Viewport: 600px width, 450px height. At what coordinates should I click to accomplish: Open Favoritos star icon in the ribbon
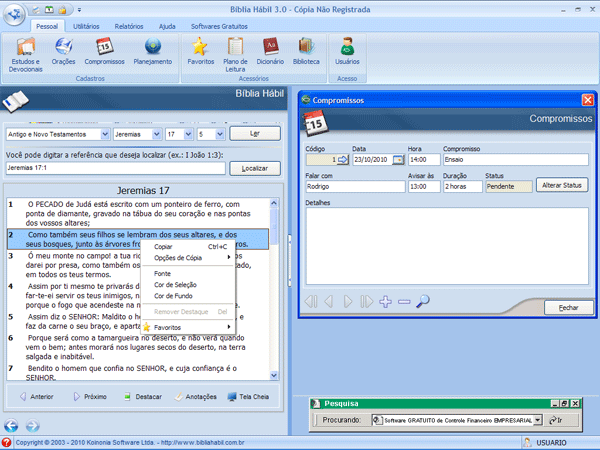coord(200,50)
